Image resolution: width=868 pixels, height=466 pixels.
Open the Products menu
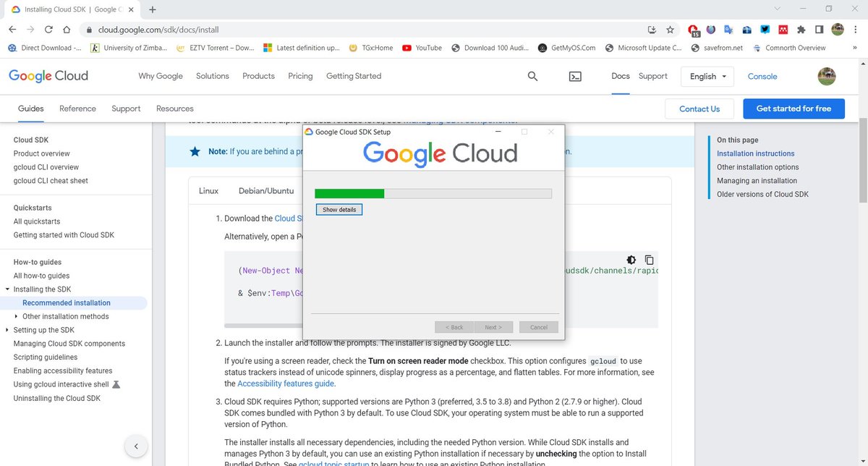click(x=258, y=76)
